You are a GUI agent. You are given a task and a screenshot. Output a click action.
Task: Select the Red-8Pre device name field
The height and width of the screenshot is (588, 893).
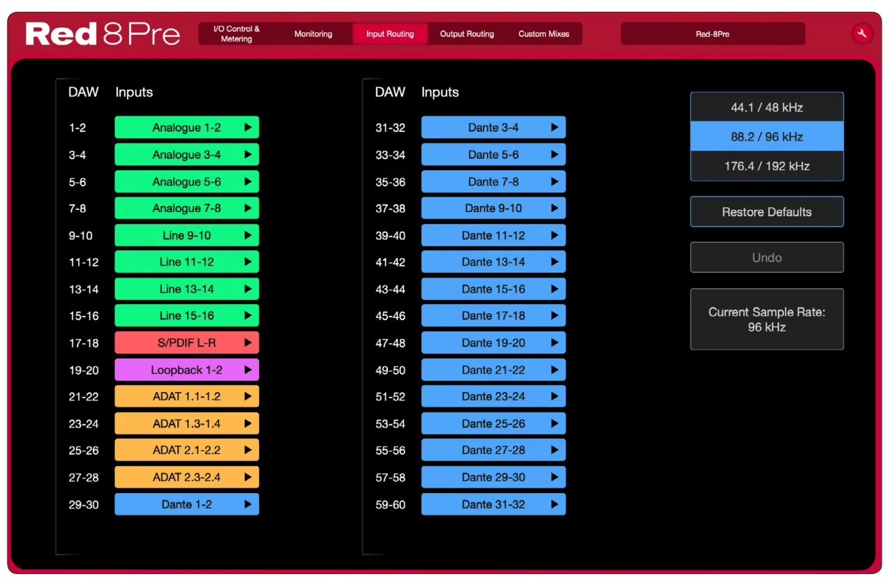tap(713, 33)
